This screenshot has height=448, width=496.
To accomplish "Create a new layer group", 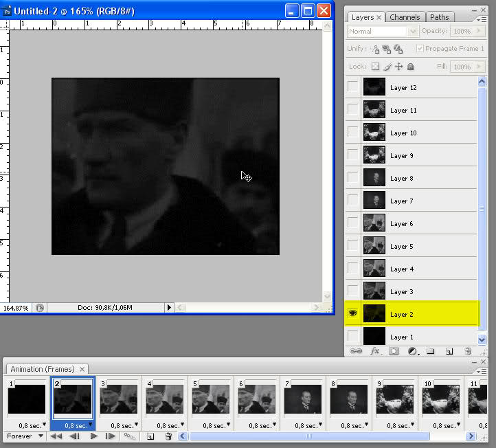I will pos(431,351).
